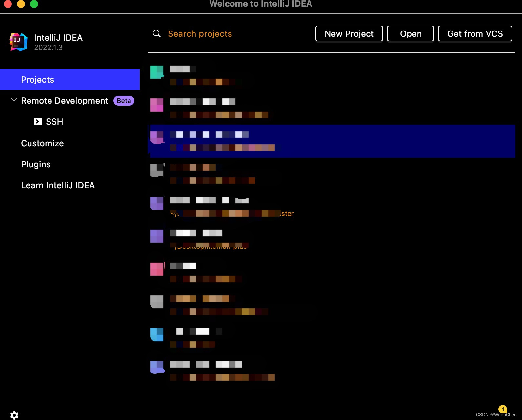Open the Plugins section
Screen dimensions: 522x420
[36, 164]
